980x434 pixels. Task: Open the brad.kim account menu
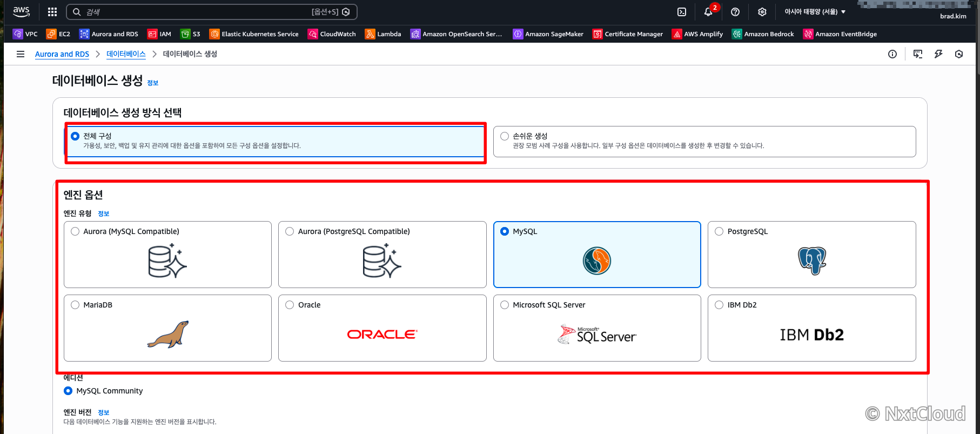click(953, 16)
